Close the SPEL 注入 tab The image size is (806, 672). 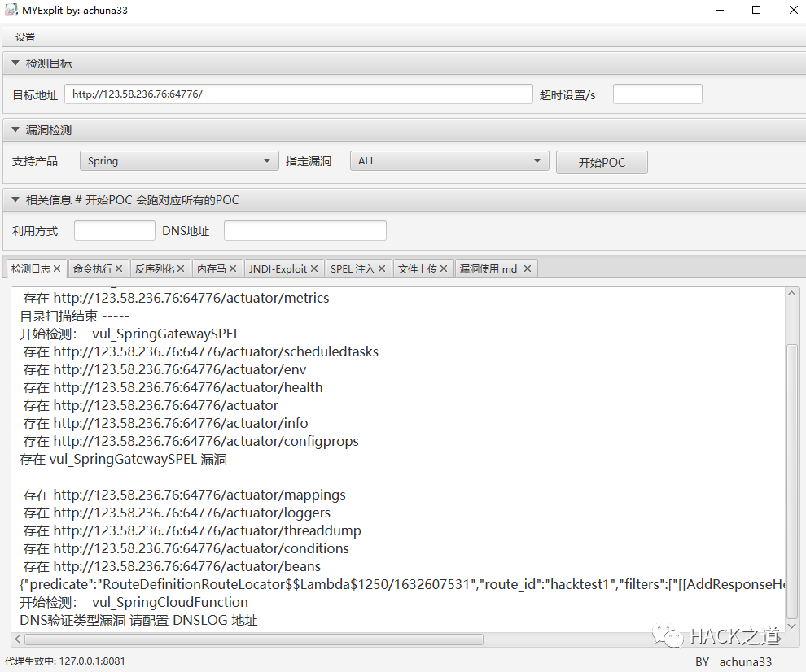click(x=382, y=268)
